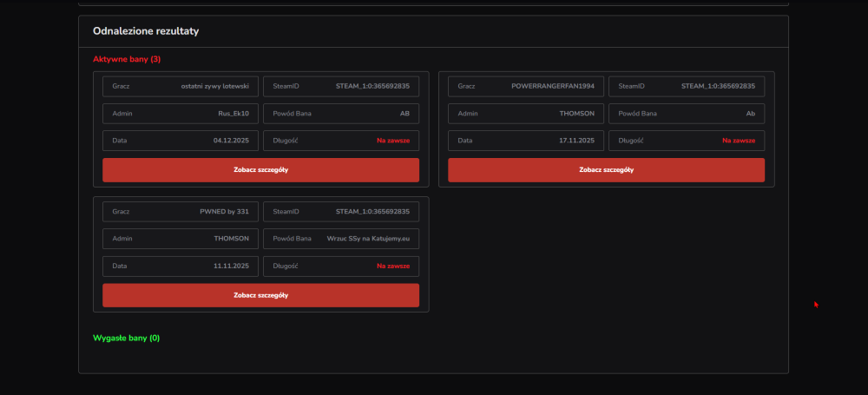Viewport: 868px width, 395px height.
Task: Click SteamID in ostatni zywy lotewski card
Action: pos(372,87)
